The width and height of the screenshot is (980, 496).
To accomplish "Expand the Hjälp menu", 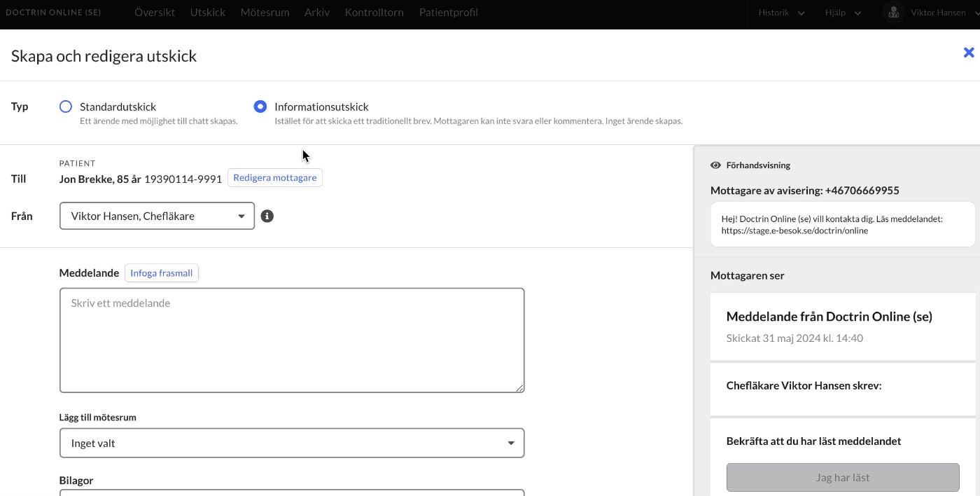I will click(x=843, y=13).
